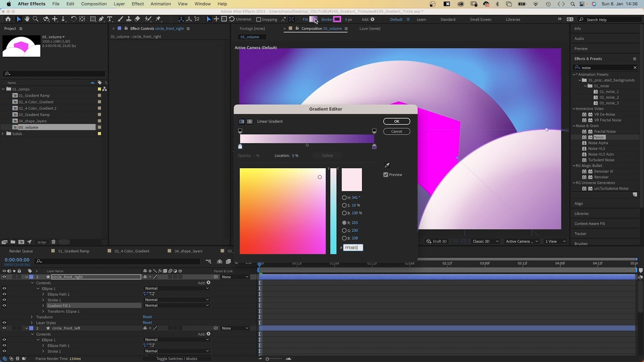Click the 05_volume project thumbnail

[21, 46]
